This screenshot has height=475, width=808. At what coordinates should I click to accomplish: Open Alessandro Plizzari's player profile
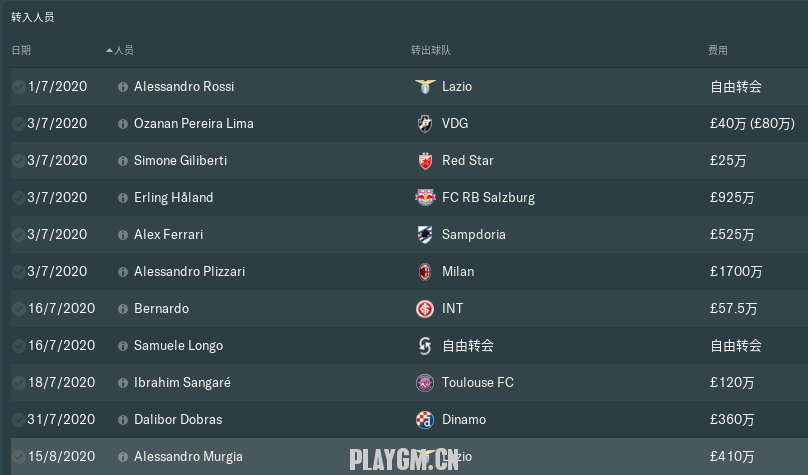tap(190, 272)
